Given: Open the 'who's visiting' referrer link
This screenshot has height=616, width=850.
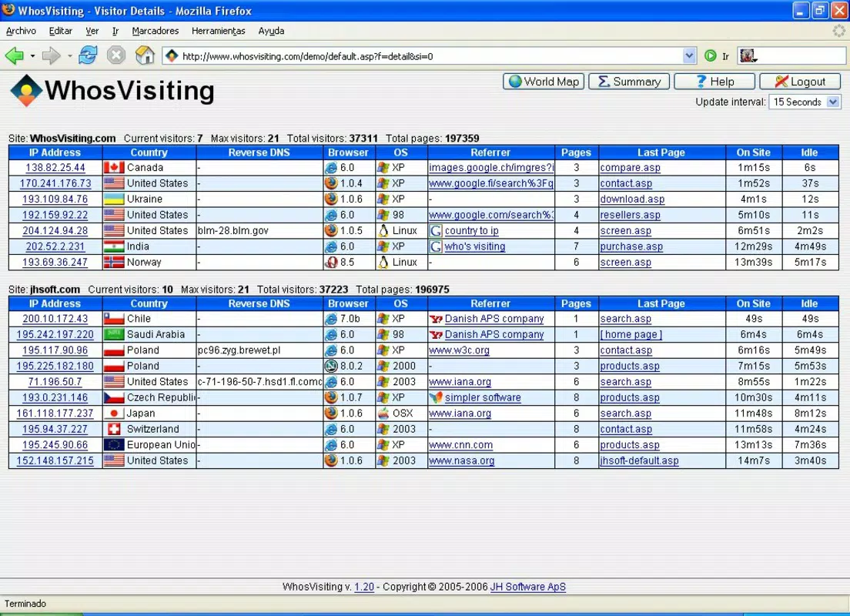Looking at the screenshot, I should [x=475, y=246].
